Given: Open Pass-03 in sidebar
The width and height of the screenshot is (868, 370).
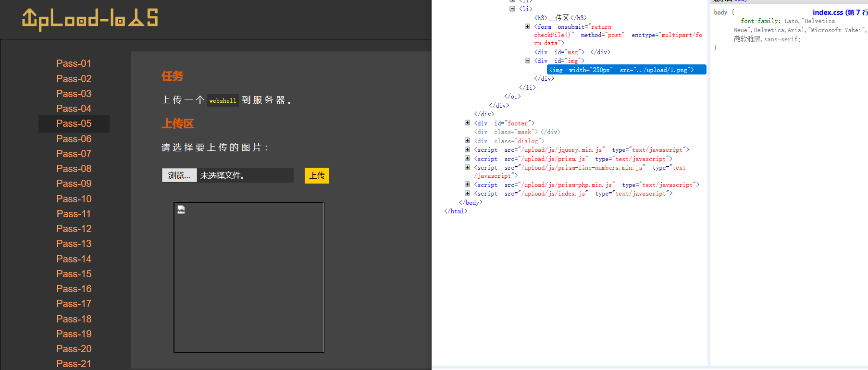Looking at the screenshot, I should (74, 94).
